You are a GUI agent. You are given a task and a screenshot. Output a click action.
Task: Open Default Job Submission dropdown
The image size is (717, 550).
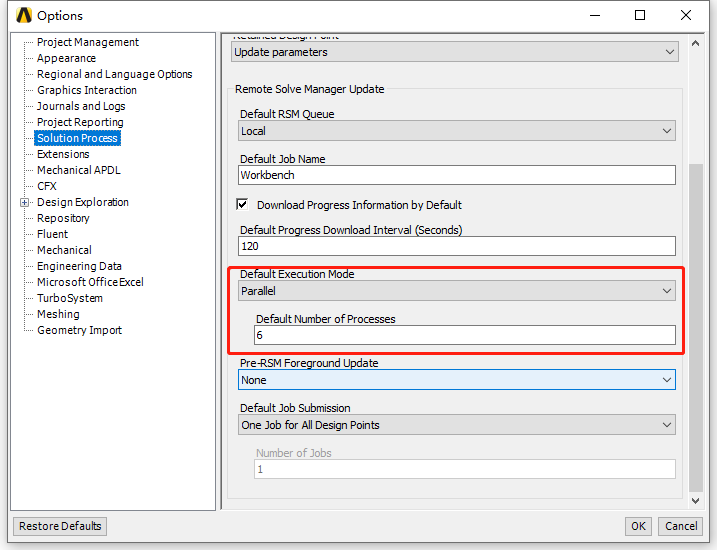coord(456,425)
